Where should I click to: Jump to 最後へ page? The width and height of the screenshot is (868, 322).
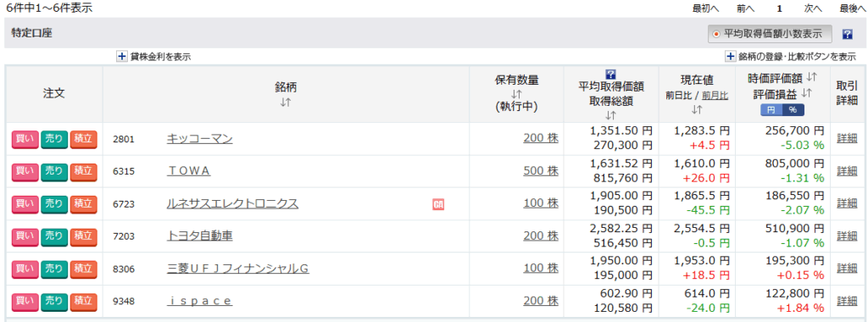coord(853,8)
